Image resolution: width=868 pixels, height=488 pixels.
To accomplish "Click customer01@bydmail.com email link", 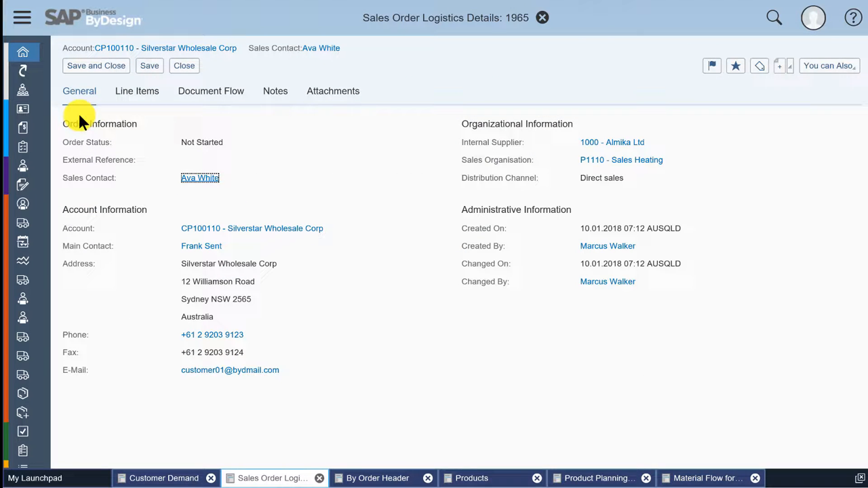I will coord(230,370).
